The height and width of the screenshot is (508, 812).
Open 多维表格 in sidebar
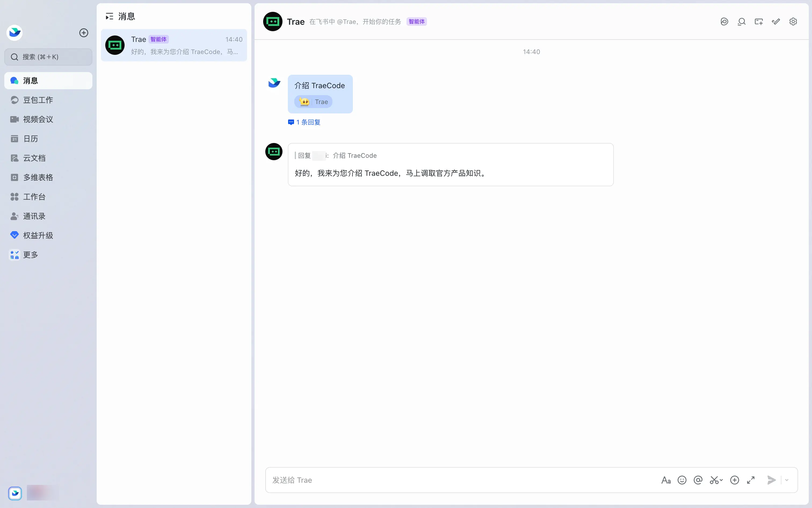[48, 177]
